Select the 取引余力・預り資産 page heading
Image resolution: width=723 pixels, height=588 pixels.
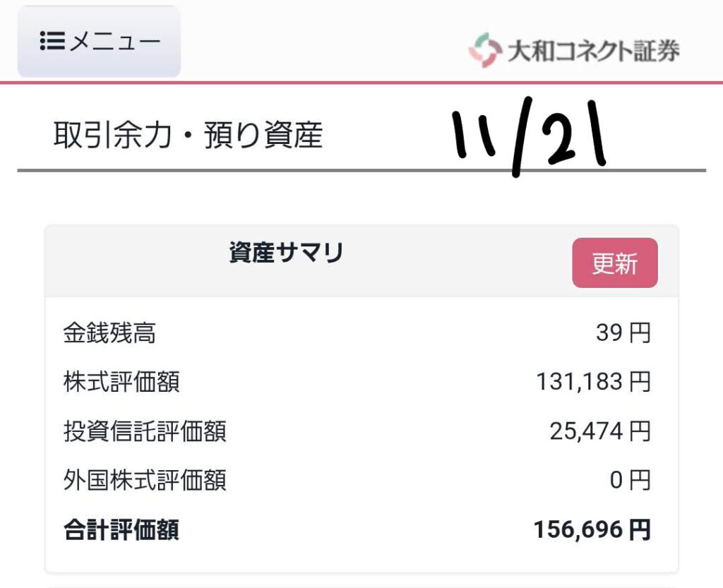click(x=188, y=135)
